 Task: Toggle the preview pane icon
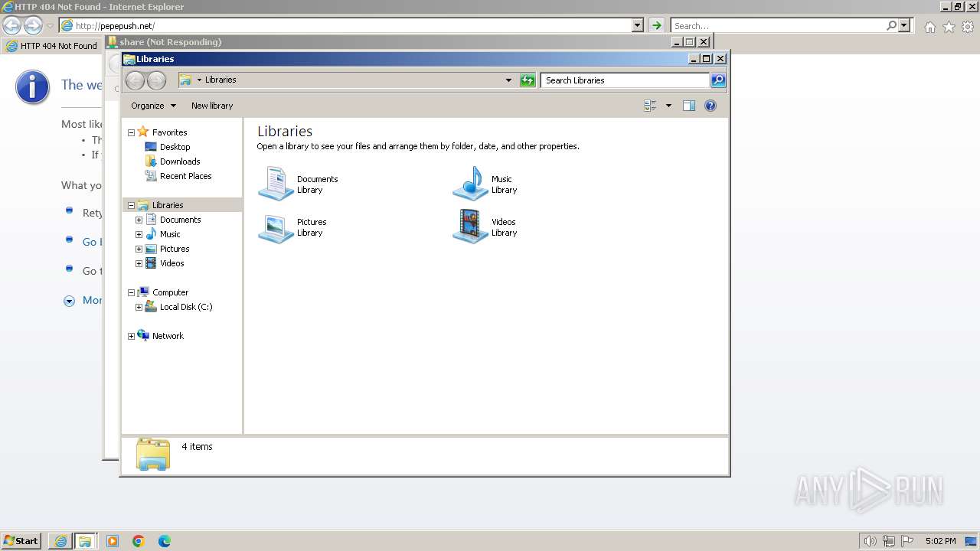(x=689, y=106)
